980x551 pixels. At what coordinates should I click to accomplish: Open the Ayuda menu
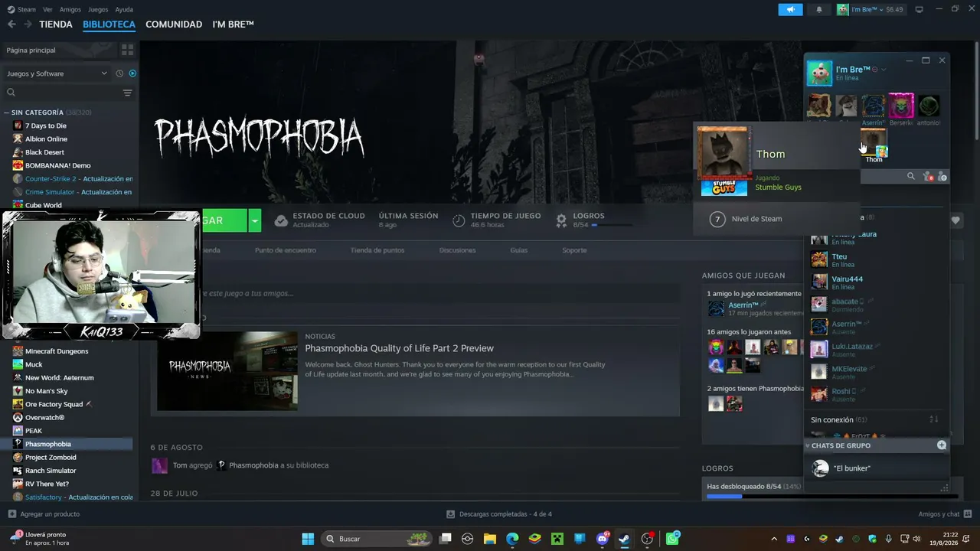(124, 9)
